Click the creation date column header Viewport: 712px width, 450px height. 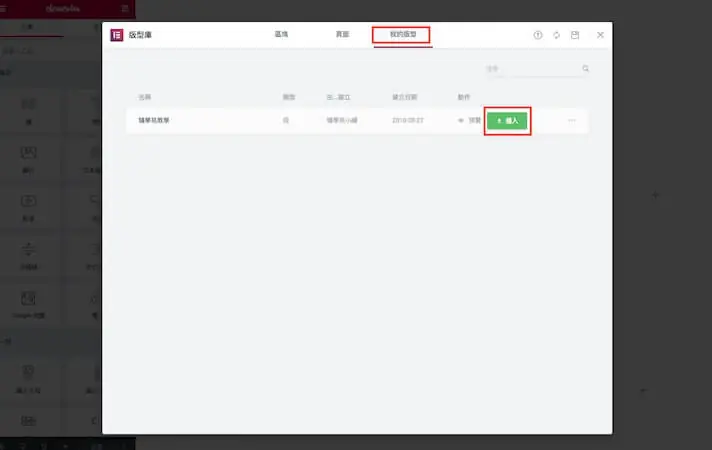pyautogui.click(x=405, y=97)
